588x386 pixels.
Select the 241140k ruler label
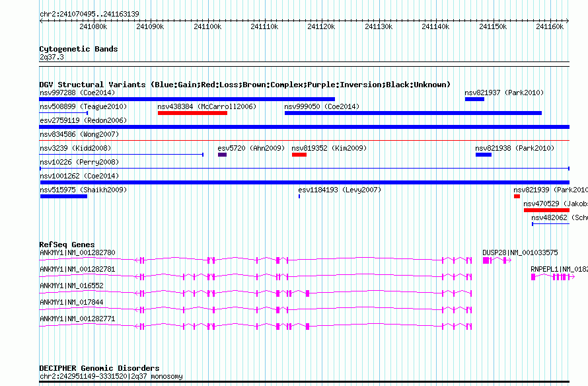tap(435, 26)
